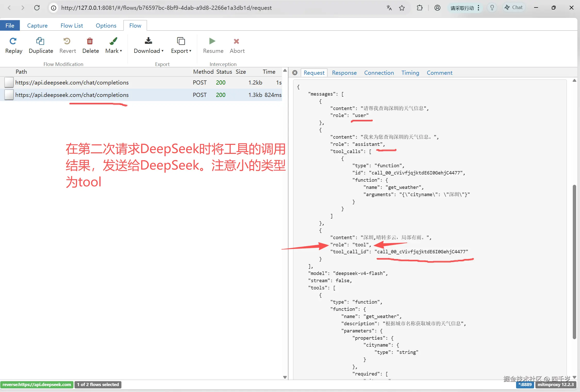Click the "role": "assistant" line
The image size is (580, 392).
coord(357,144)
